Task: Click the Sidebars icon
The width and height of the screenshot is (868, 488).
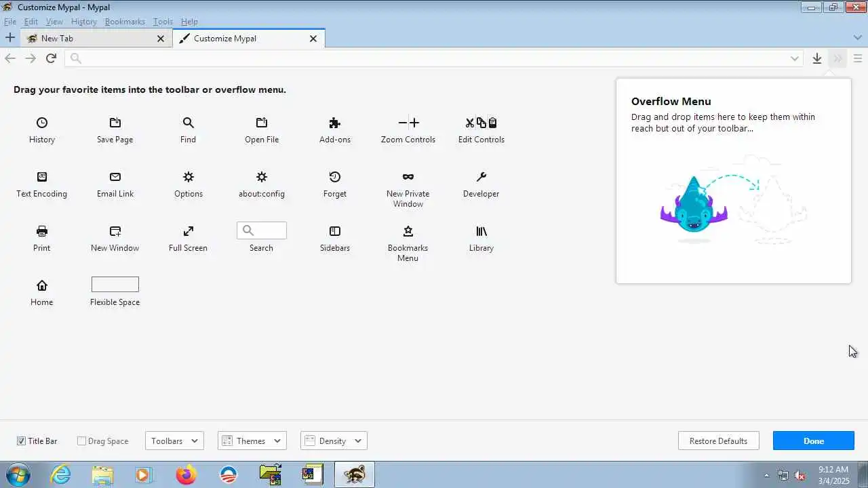Action: click(x=335, y=231)
